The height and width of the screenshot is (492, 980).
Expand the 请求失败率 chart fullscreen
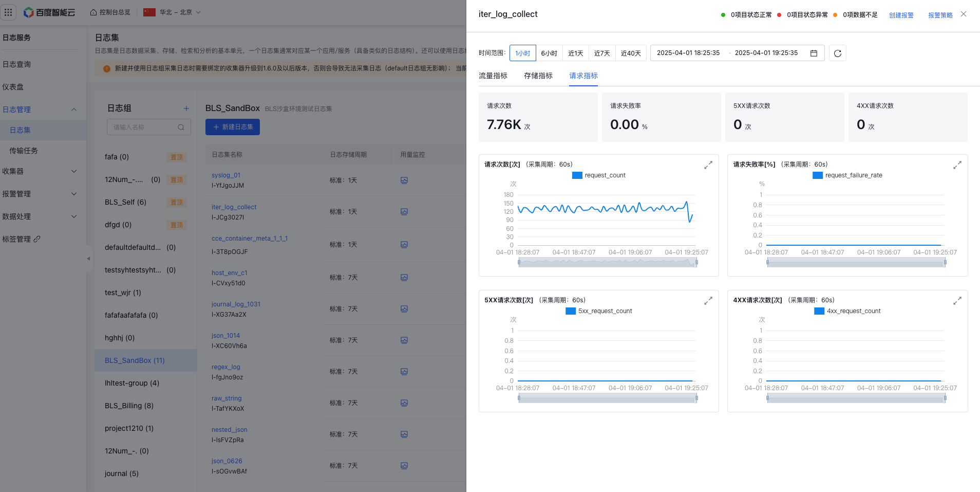coord(957,165)
